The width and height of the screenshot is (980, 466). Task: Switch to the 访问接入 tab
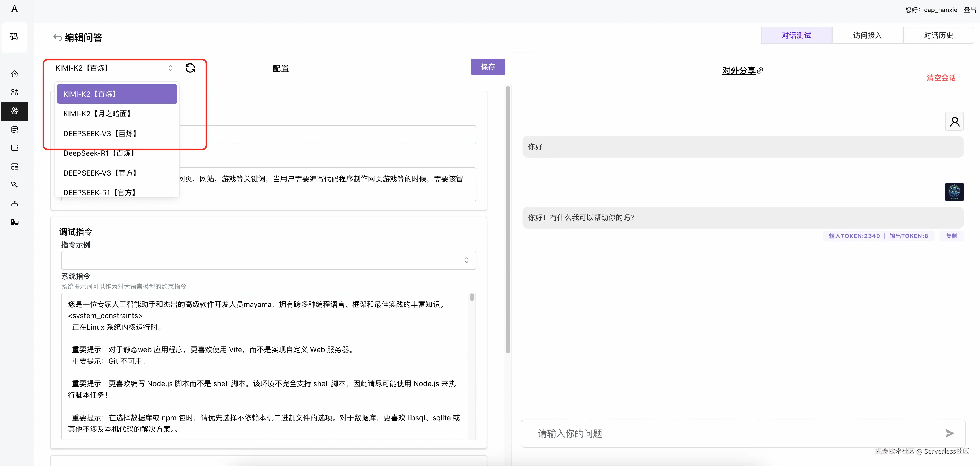point(867,35)
